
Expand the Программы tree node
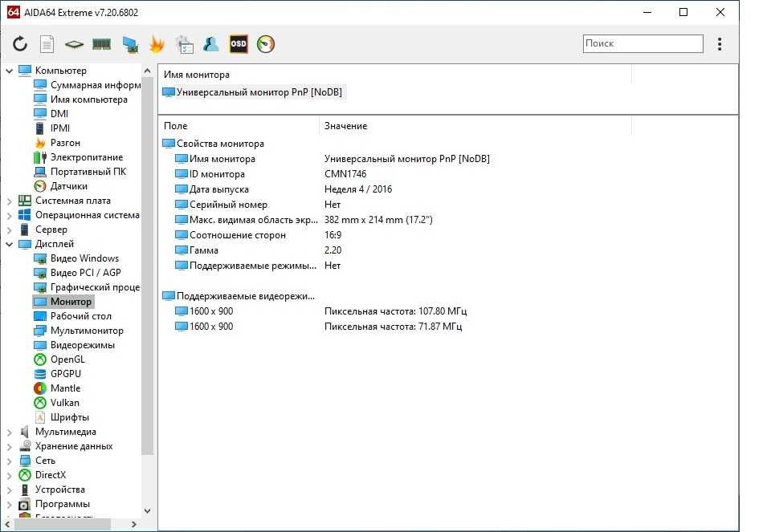pos(10,505)
